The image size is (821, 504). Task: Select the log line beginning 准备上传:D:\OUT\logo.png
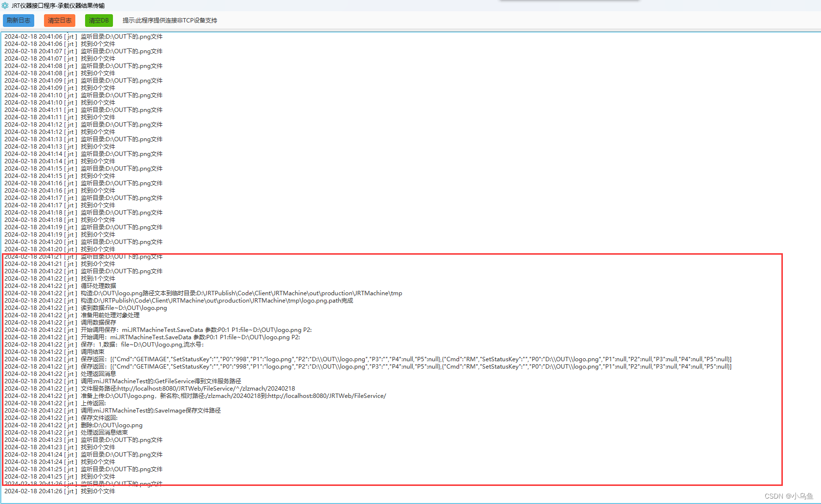coord(195,396)
